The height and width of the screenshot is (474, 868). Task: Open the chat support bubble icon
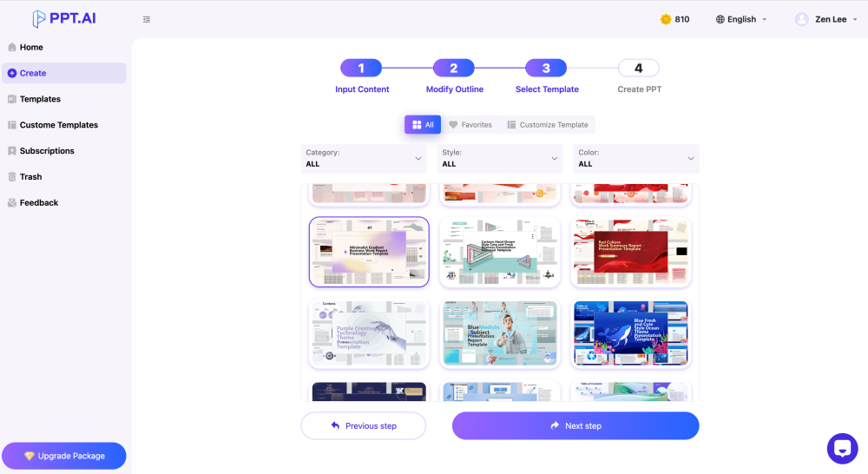point(842,449)
